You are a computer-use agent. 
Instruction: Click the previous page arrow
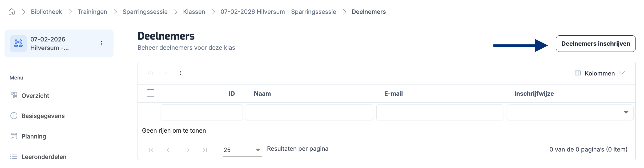[168, 150]
